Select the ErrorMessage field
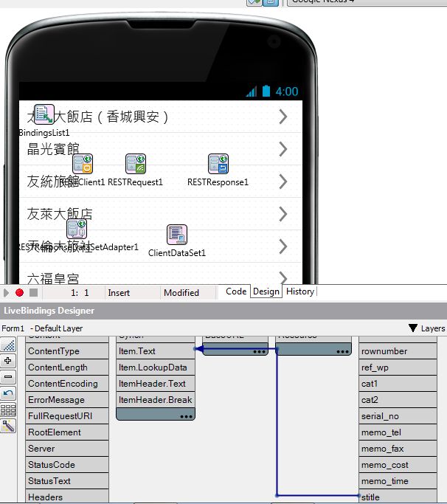 pos(67,399)
